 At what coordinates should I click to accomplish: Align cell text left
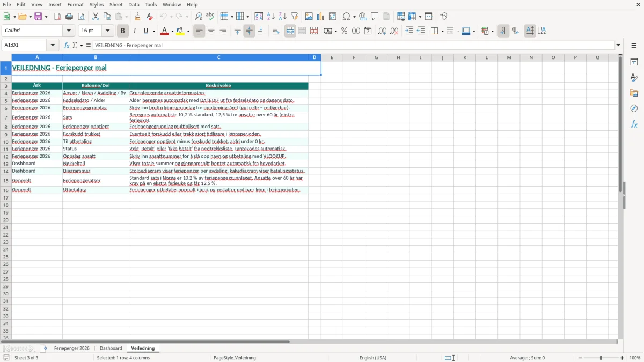click(x=199, y=31)
